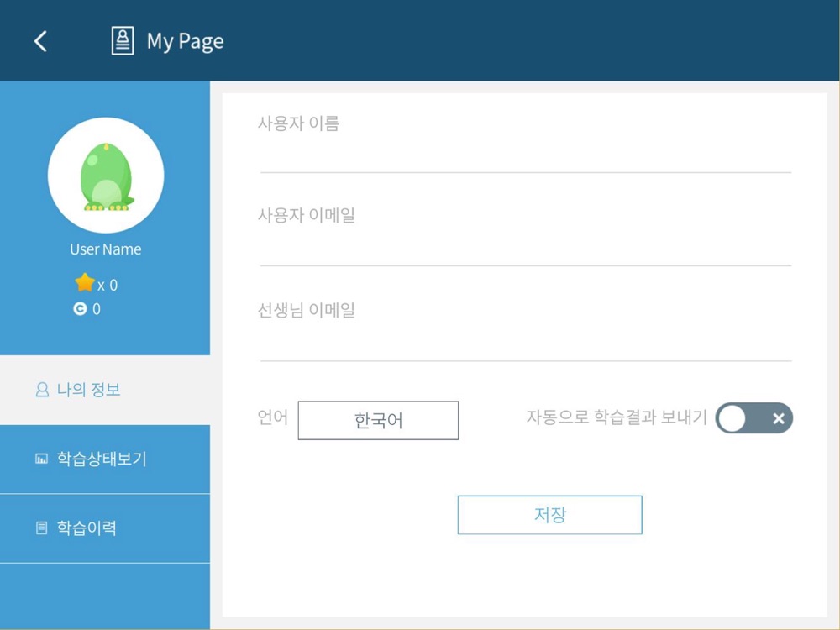840x630 pixels.
Task: Go to the 학습이력 tab
Action: point(87,528)
